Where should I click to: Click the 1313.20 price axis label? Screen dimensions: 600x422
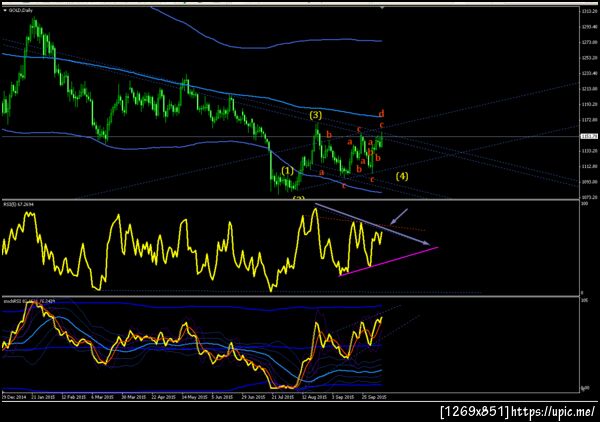(589, 11)
